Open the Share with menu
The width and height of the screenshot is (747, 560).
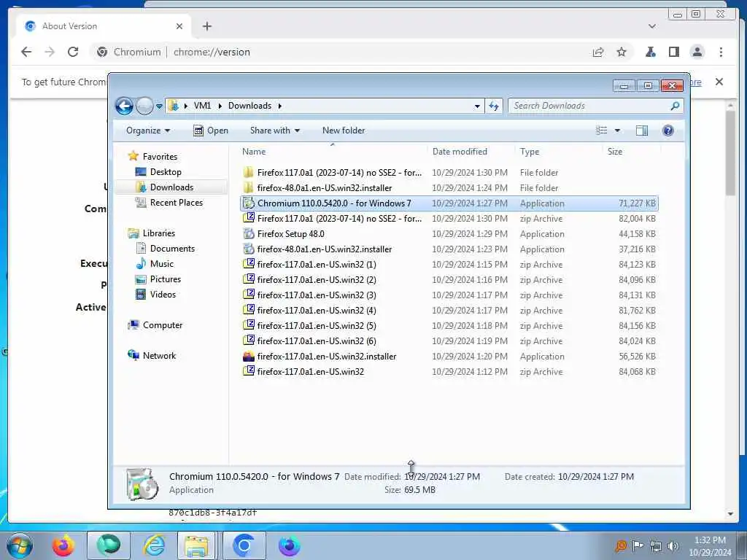point(275,131)
